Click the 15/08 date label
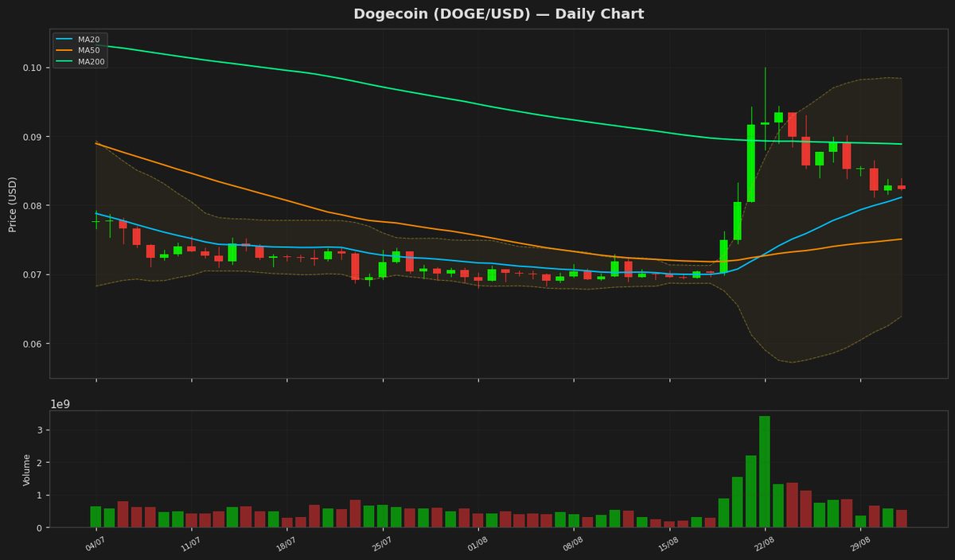The height and width of the screenshot is (560, 955). click(668, 545)
